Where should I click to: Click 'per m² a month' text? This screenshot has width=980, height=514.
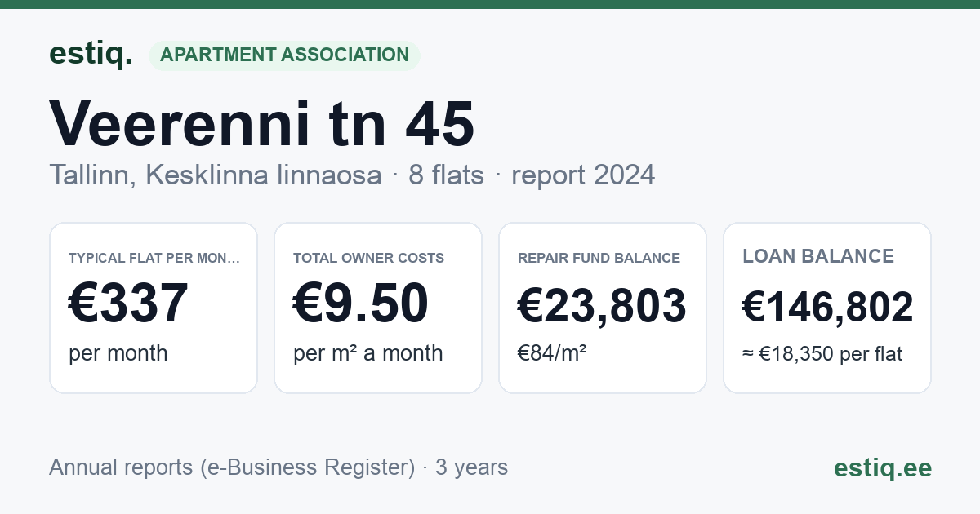(x=368, y=353)
